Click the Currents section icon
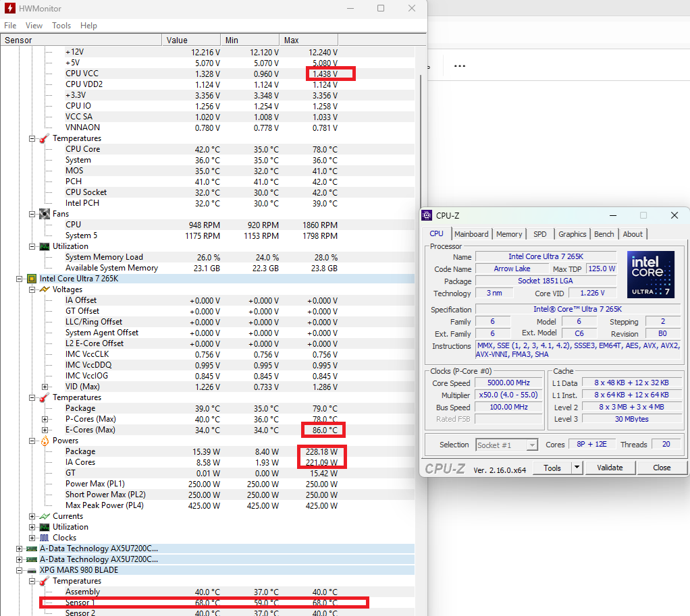This screenshot has height=616, width=690. coord(45,516)
